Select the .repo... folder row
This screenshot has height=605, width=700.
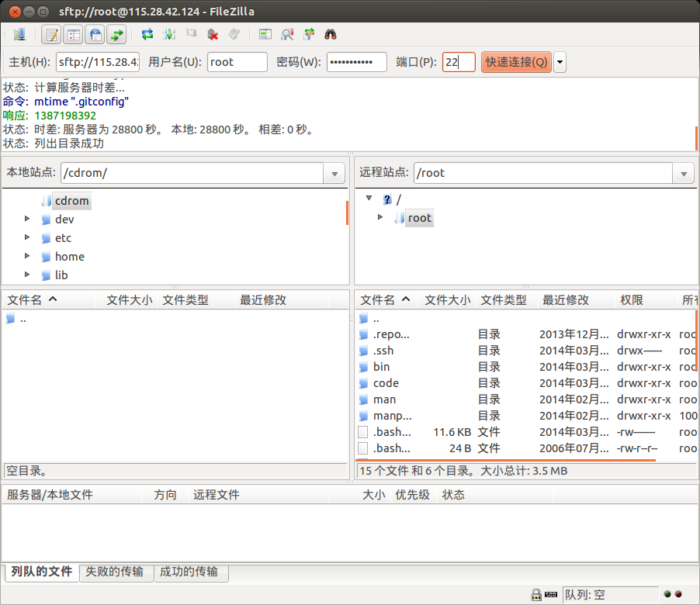click(x=526, y=334)
